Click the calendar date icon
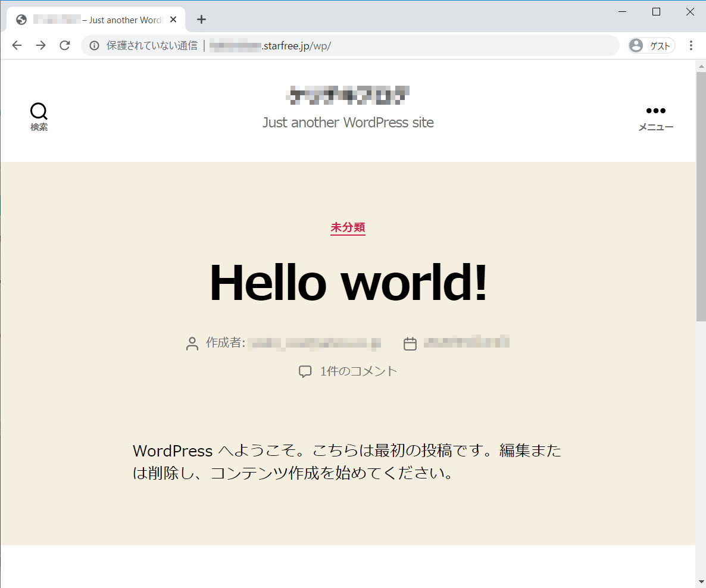The width and height of the screenshot is (706, 588). 410,343
